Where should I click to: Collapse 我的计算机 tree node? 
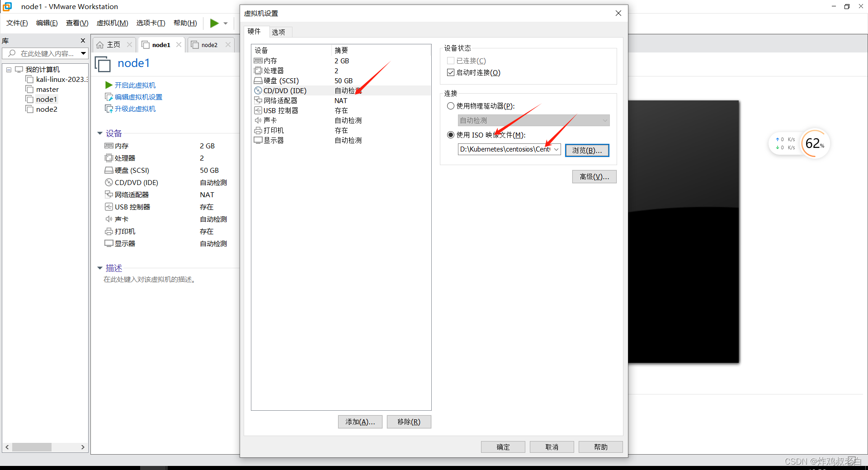tap(9, 70)
